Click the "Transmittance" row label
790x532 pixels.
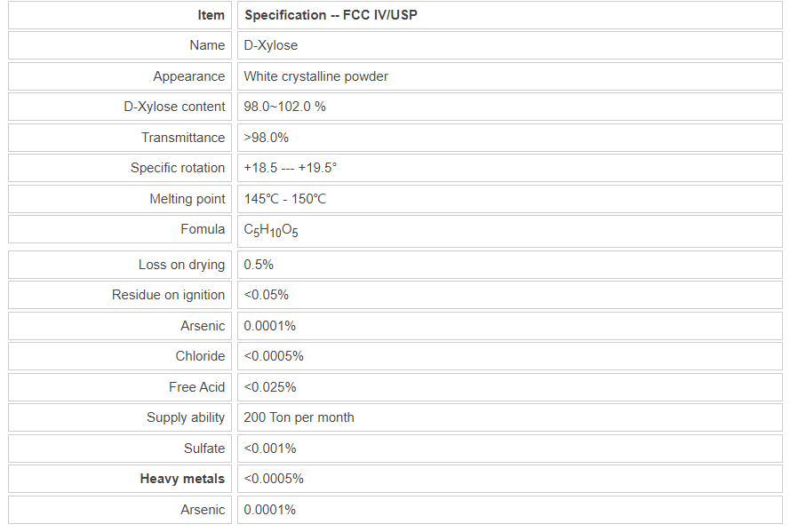[183, 138]
